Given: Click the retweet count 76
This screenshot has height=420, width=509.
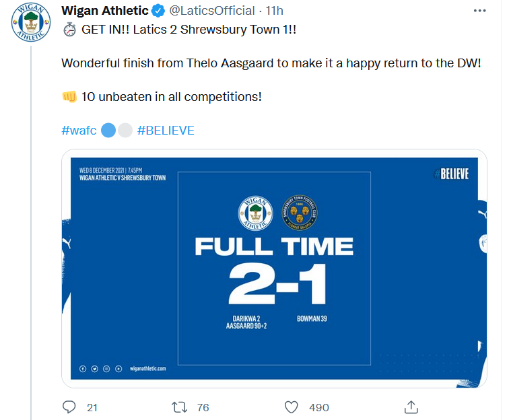Looking at the screenshot, I should coord(203,407).
